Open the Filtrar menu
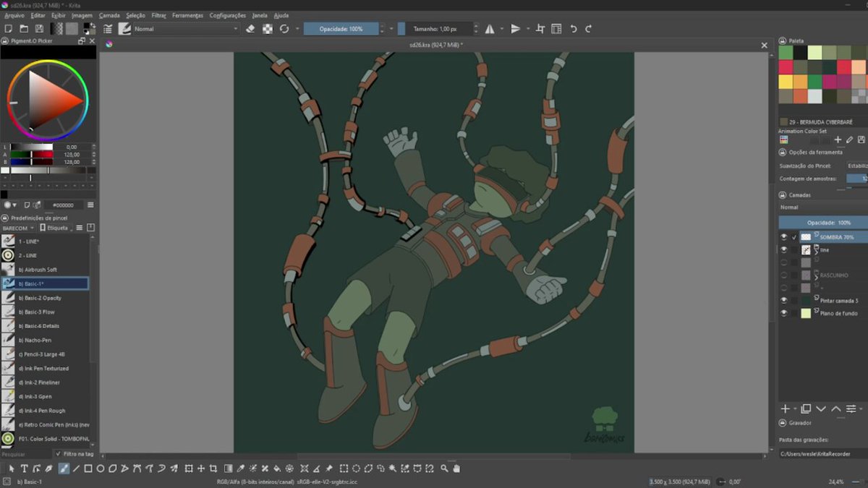This screenshot has height=488, width=868. [x=158, y=15]
